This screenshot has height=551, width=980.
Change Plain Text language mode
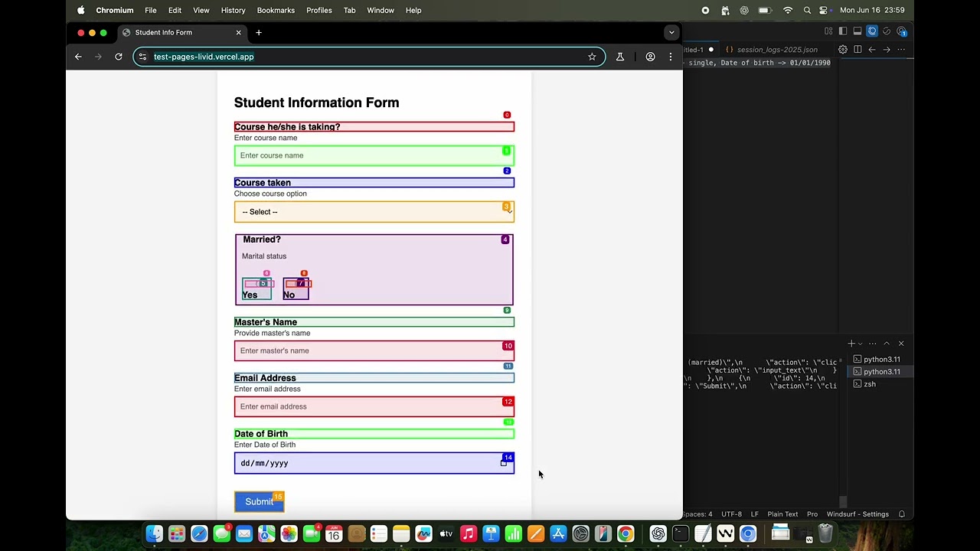coord(782,514)
